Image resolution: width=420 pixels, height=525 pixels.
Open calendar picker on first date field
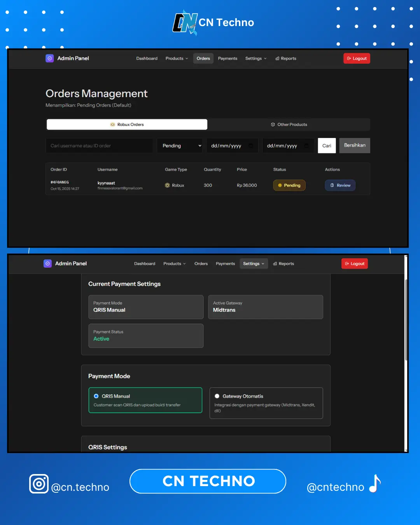tap(251, 146)
